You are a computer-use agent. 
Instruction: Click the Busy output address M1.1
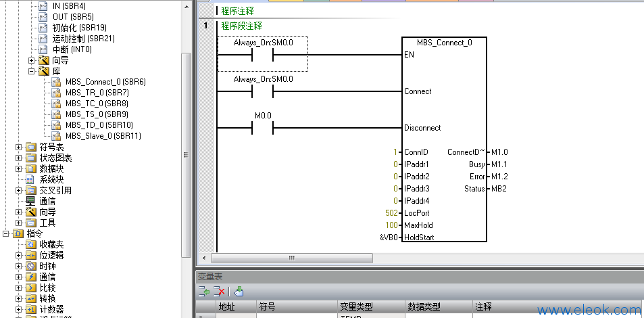pos(499,164)
